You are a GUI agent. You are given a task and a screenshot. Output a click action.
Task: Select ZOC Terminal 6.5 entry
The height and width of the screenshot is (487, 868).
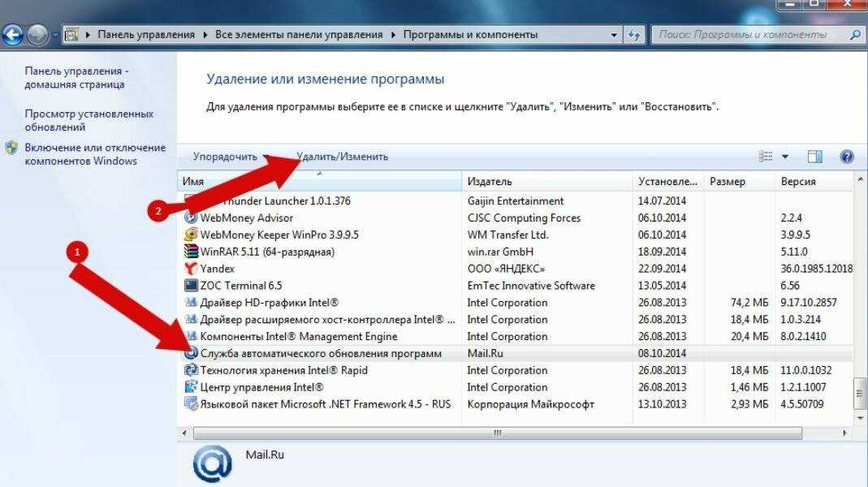(x=241, y=286)
